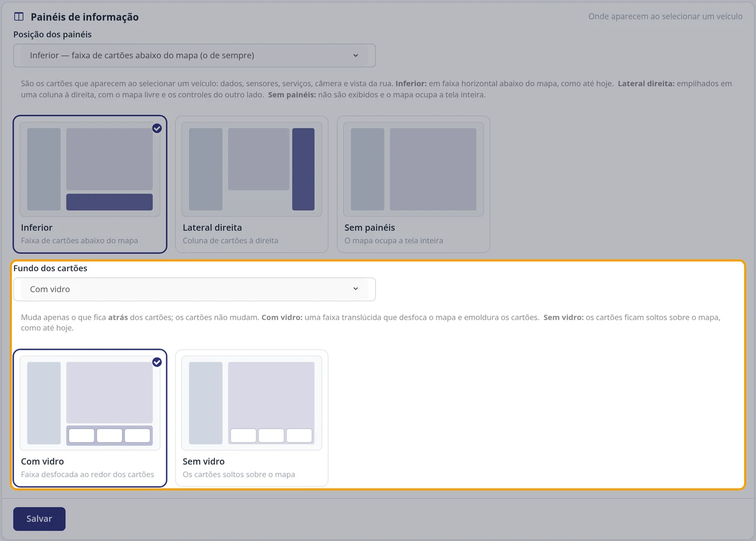The width and height of the screenshot is (756, 541).
Task: Click the checkmark badge on Com vidro card
Action: pyautogui.click(x=157, y=362)
